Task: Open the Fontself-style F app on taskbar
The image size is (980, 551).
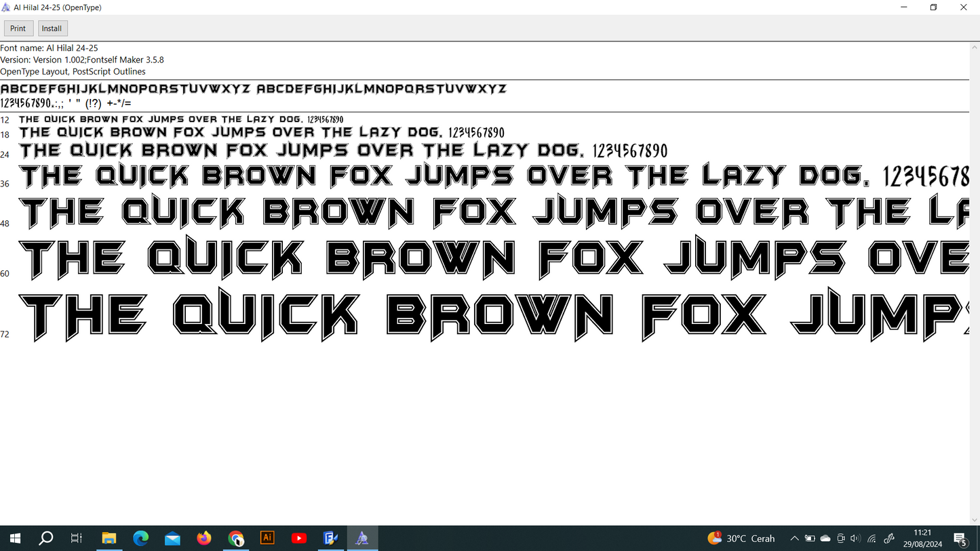Action: pyautogui.click(x=330, y=538)
